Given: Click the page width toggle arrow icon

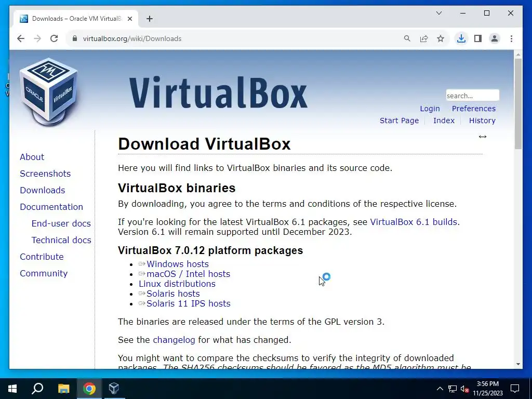Looking at the screenshot, I should pos(483,137).
